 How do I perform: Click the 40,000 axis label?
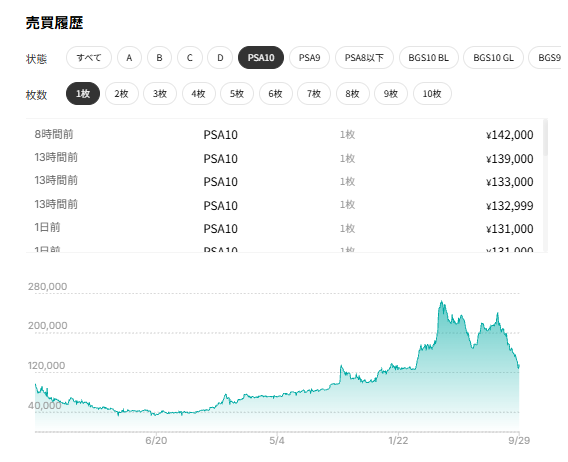click(45, 405)
